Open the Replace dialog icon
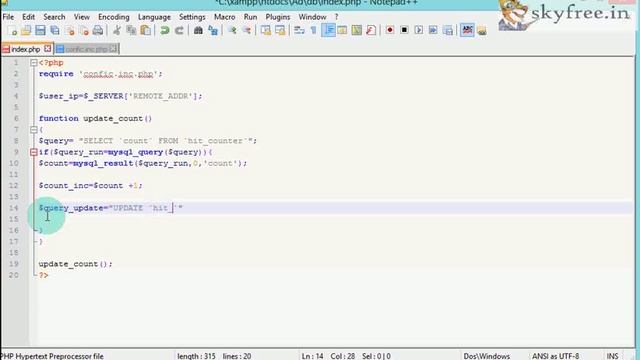The height and width of the screenshot is (360, 640). [213, 31]
